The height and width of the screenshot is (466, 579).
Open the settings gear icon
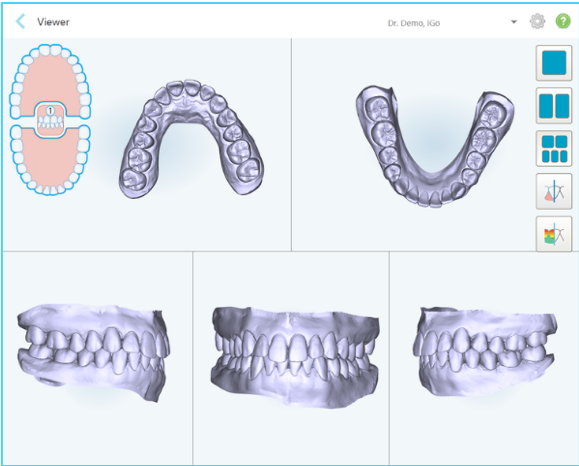click(x=537, y=21)
